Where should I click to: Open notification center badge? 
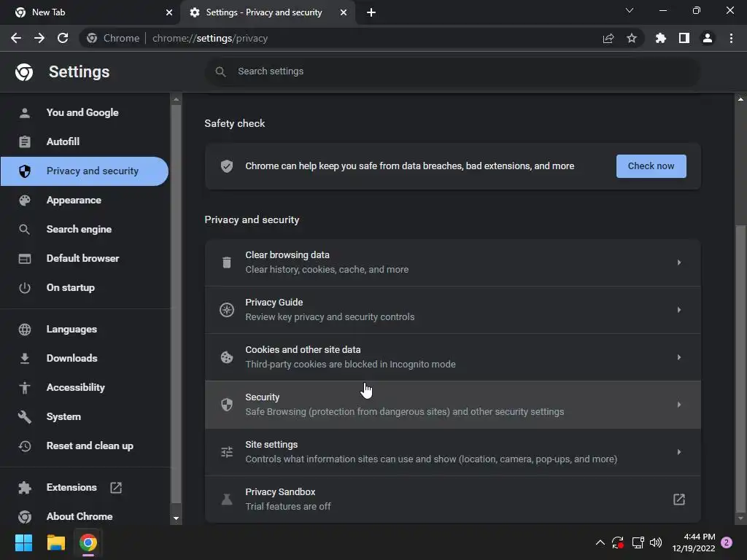click(x=727, y=542)
